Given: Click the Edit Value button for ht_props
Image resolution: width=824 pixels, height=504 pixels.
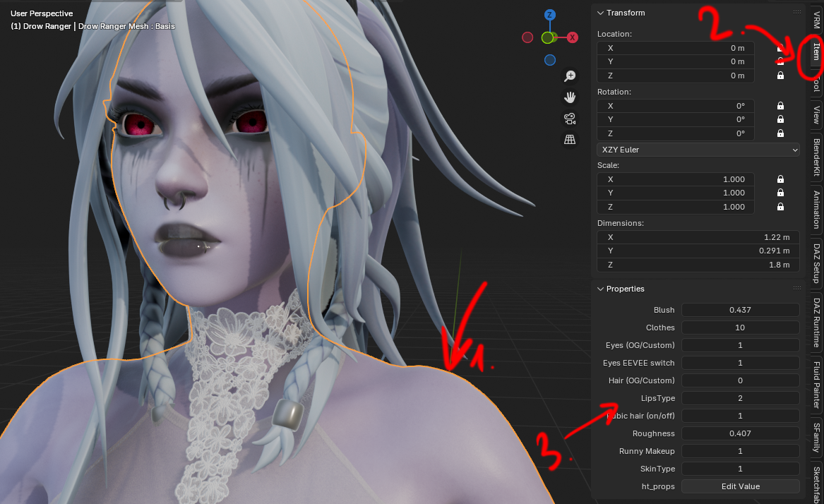Looking at the screenshot, I should click(x=741, y=486).
